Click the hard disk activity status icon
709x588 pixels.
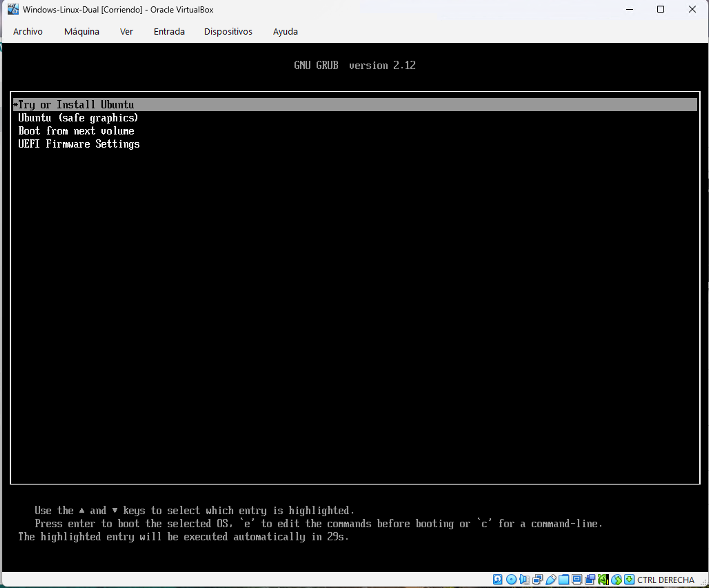coord(497,579)
